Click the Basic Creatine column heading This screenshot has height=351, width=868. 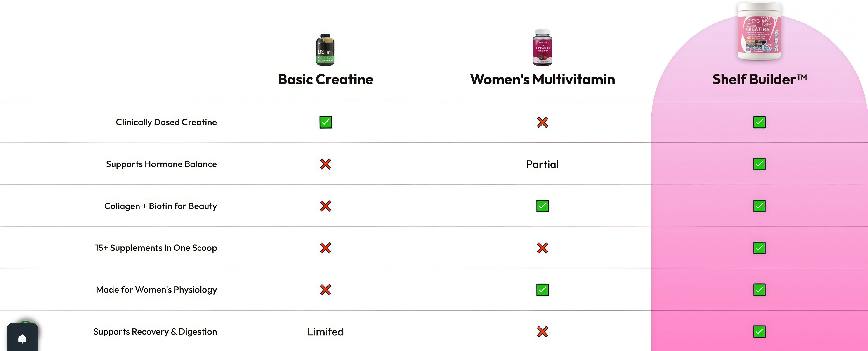325,80
